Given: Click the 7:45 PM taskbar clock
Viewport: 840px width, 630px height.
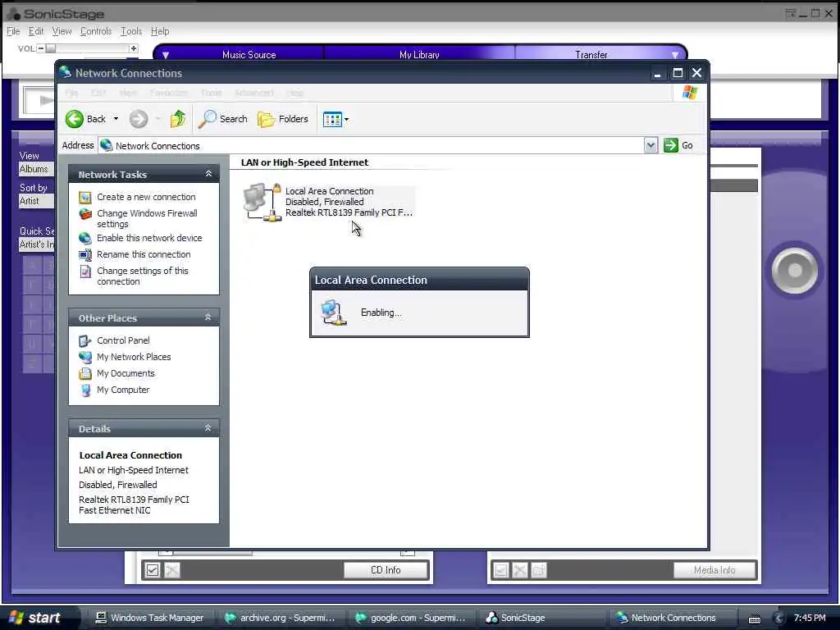Looking at the screenshot, I should 810,618.
